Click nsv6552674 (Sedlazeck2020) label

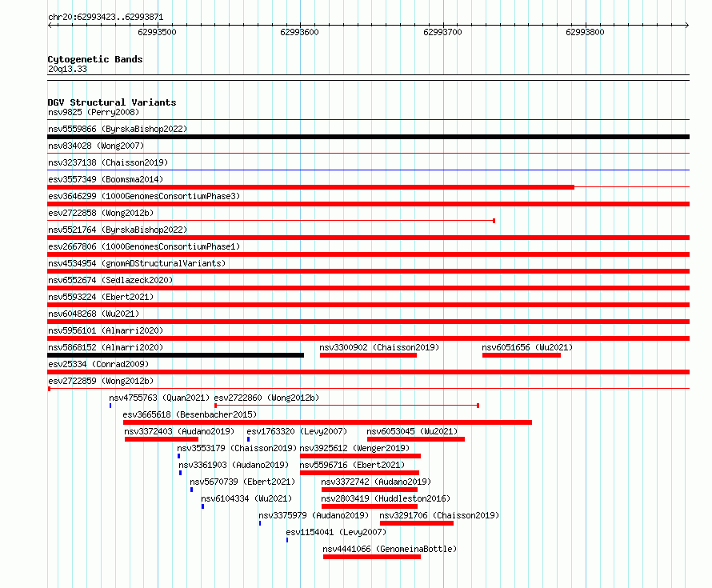tap(110, 280)
